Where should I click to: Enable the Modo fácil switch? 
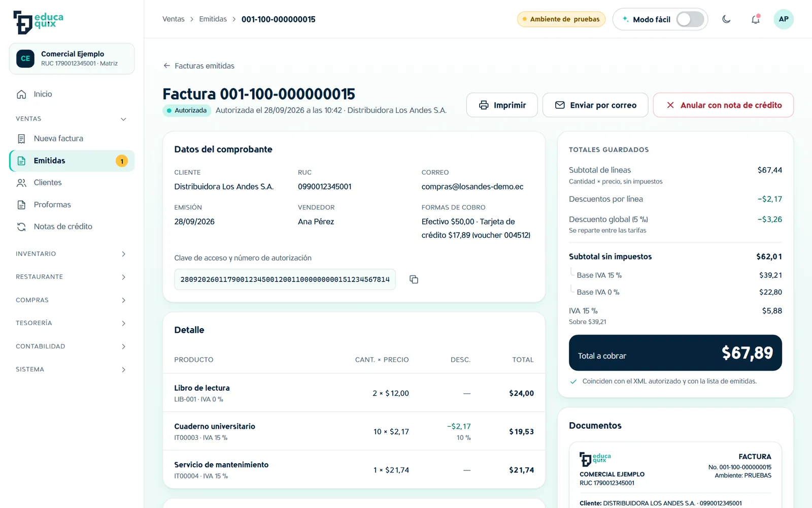tap(690, 19)
